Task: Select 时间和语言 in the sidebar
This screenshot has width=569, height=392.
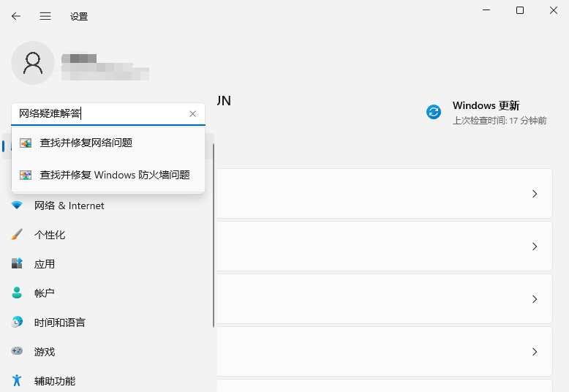Action: pos(59,323)
